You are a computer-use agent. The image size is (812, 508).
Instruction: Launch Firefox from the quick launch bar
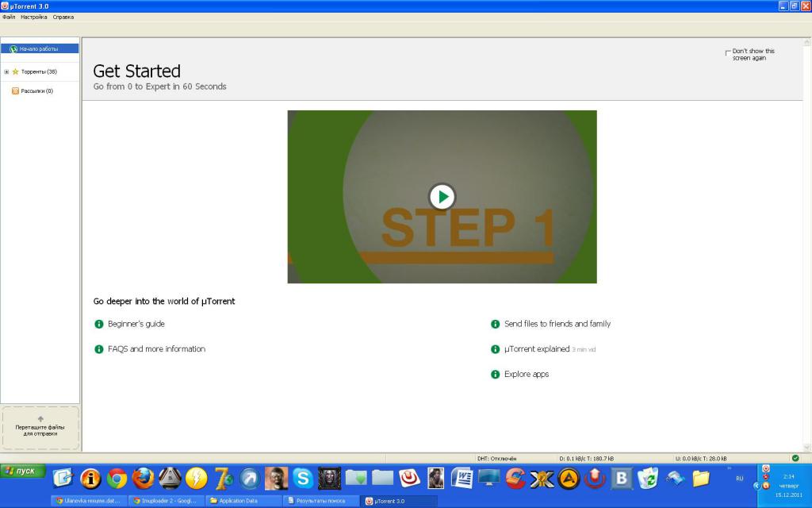pyautogui.click(x=144, y=478)
